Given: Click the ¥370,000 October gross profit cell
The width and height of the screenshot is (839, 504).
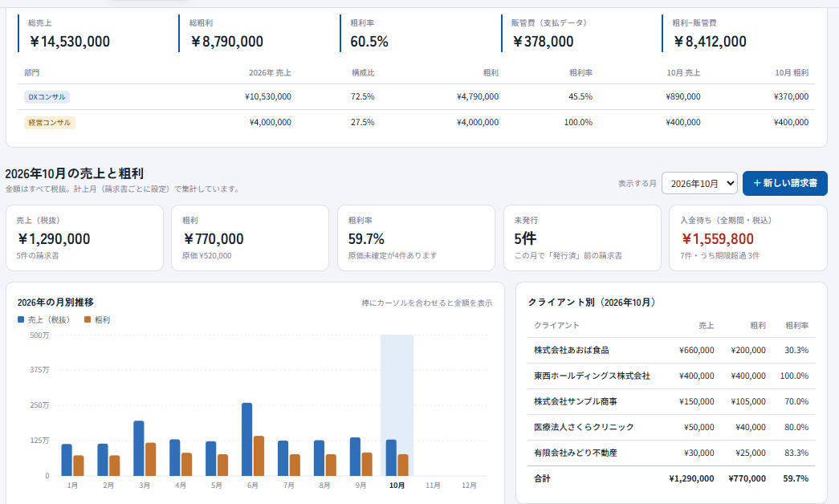Looking at the screenshot, I should coord(791,97).
